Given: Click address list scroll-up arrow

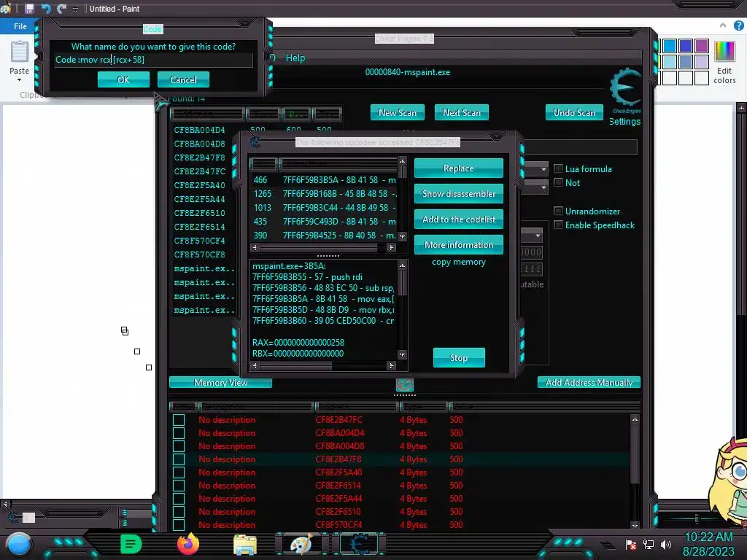Looking at the screenshot, I should point(635,419).
